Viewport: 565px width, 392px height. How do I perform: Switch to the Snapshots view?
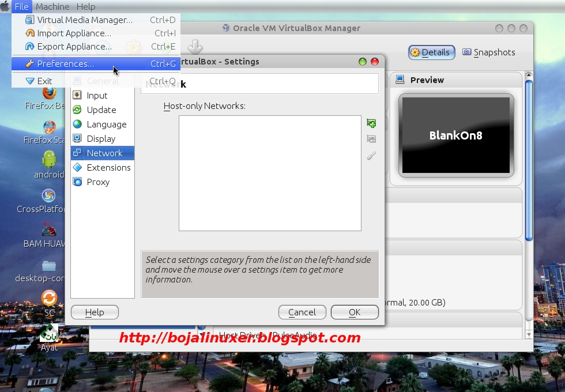(x=493, y=52)
